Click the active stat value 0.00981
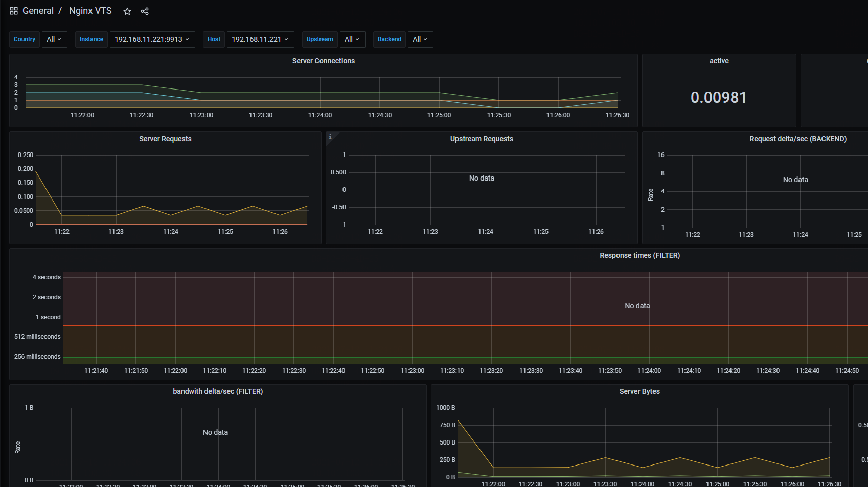Screen dimensions: 868x487 pyautogui.click(x=719, y=97)
